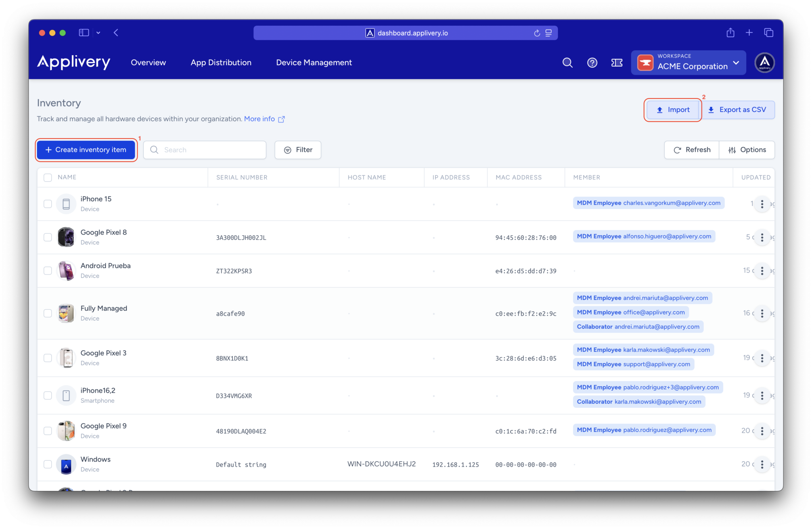Open search with the magnifying glass icon

567,62
